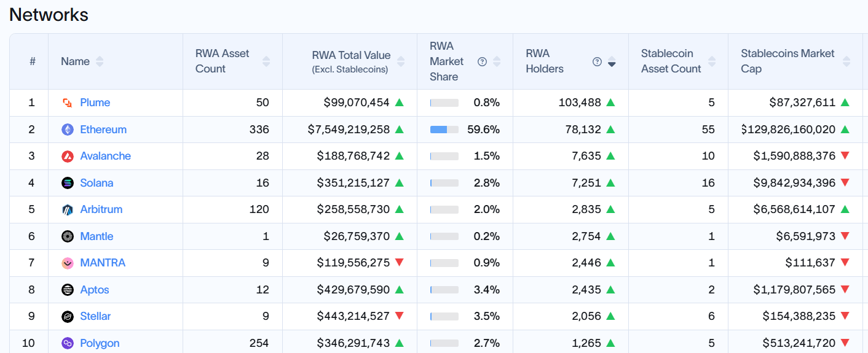This screenshot has width=868, height=353.
Task: Click the Ethereum diamond logo icon
Action: click(x=68, y=130)
